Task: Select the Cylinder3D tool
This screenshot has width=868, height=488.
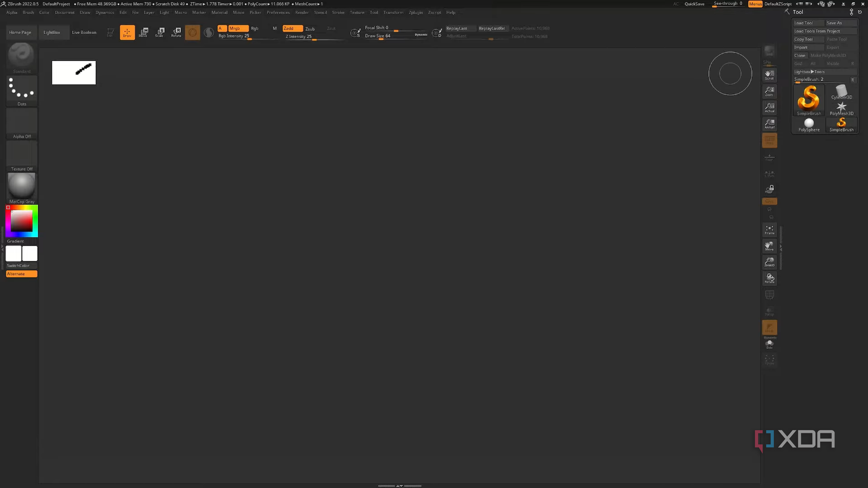Action: point(841,92)
